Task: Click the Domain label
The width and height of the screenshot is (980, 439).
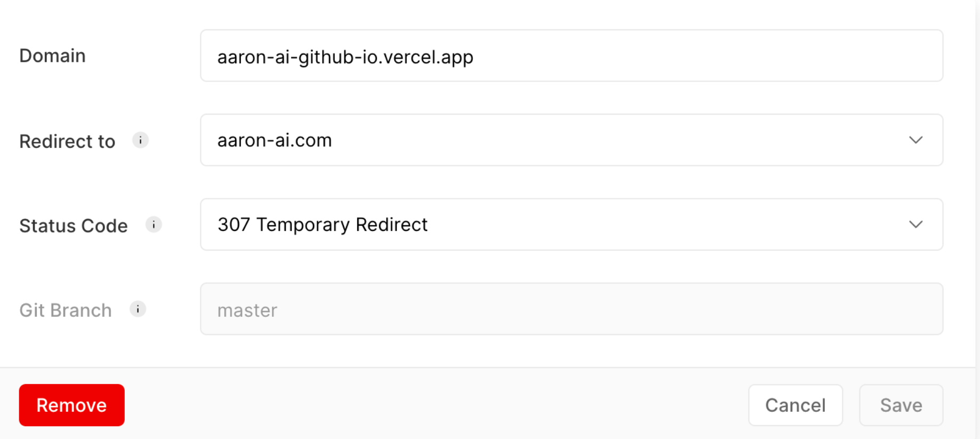Action: (x=52, y=55)
